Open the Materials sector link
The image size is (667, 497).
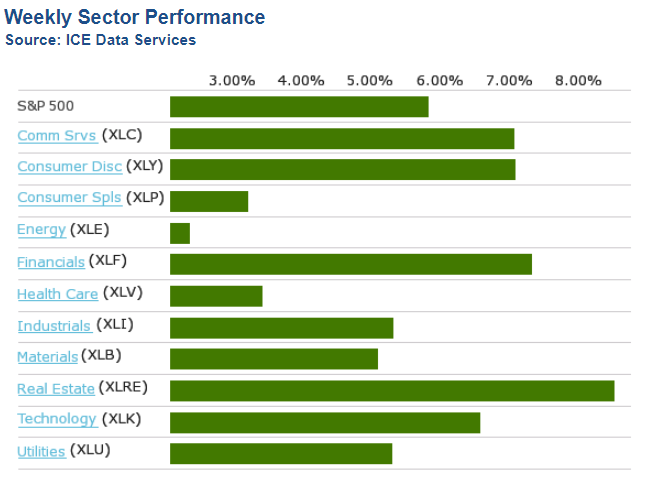(47, 357)
